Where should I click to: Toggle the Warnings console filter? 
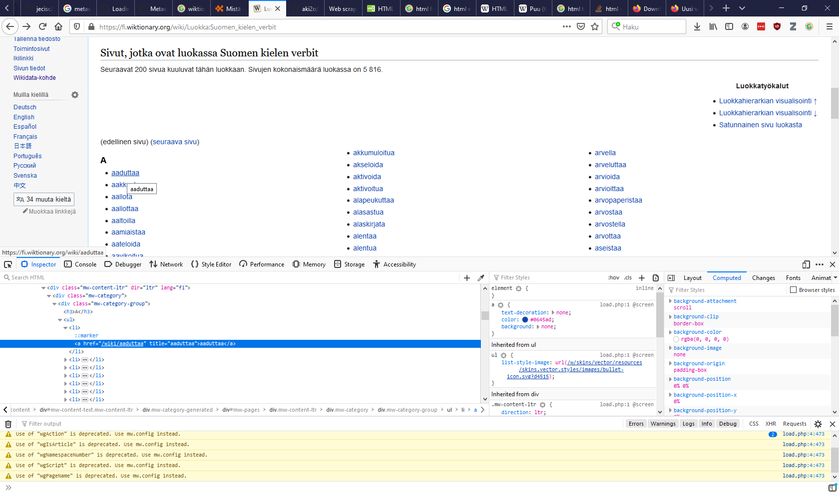(663, 424)
